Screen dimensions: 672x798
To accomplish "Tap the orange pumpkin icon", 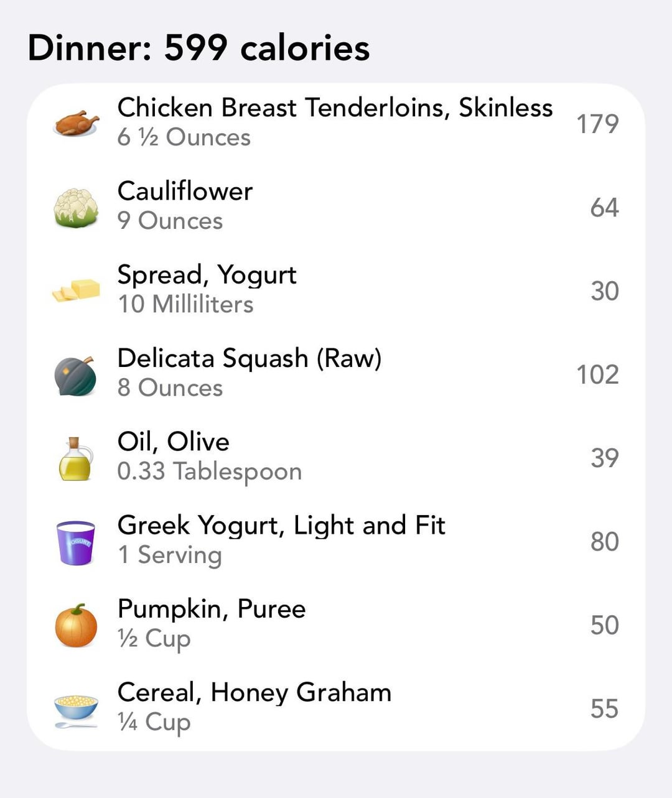I will (x=76, y=626).
